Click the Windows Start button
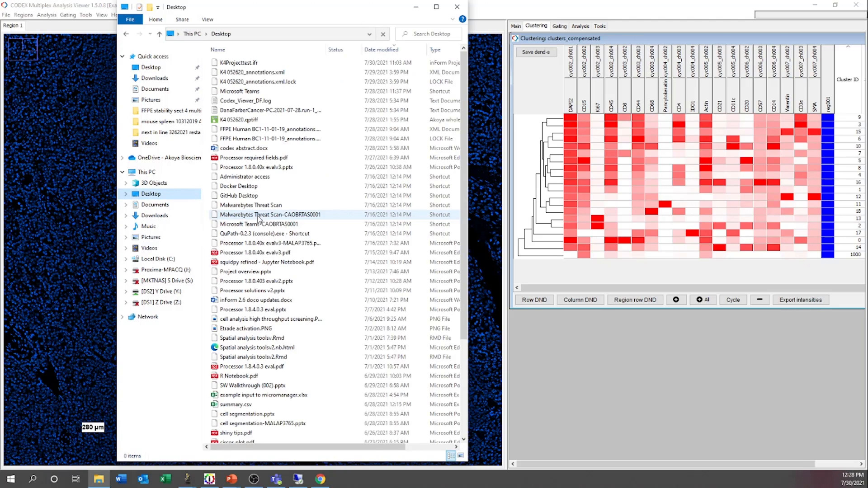The image size is (868, 488). point(11,479)
